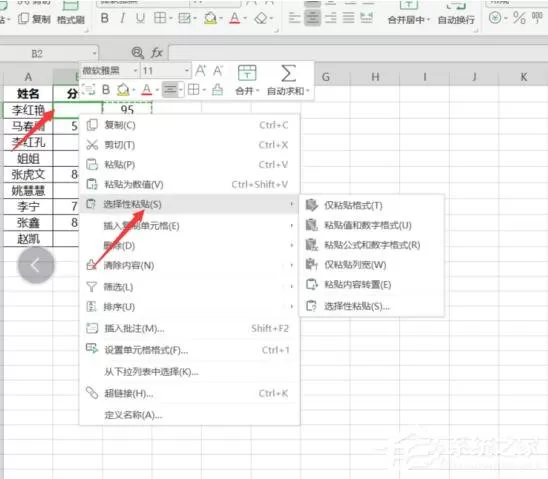Click the font color A in ribbon

pyautogui.click(x=235, y=18)
